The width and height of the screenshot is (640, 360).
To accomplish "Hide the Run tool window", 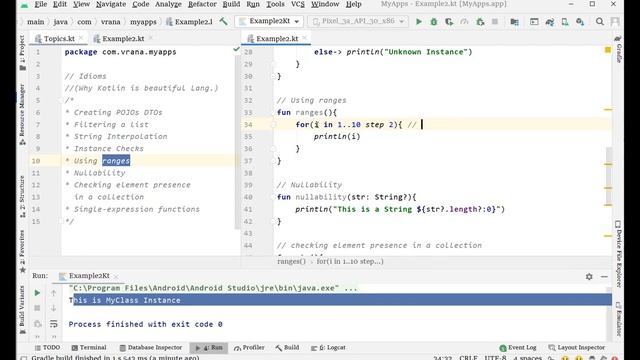I will pos(604,276).
